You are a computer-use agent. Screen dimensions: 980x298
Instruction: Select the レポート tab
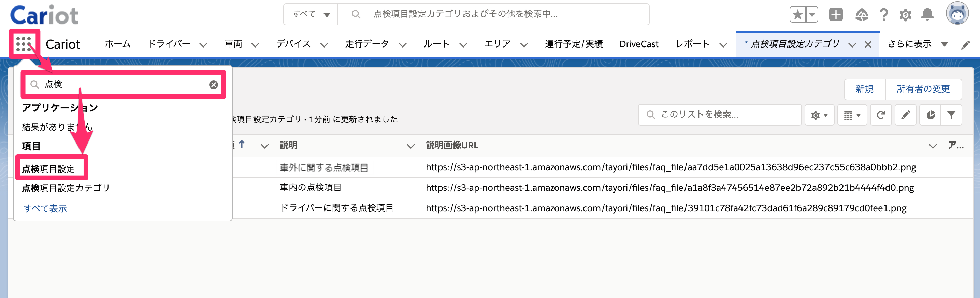692,44
